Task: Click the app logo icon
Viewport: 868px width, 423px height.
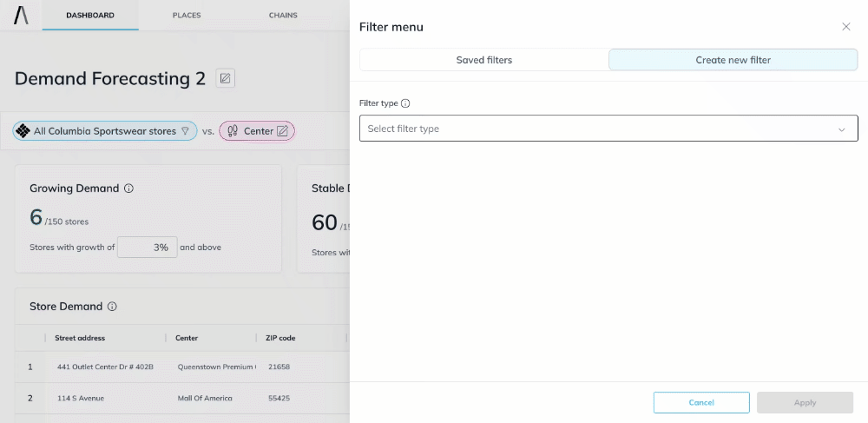Action: 21,15
